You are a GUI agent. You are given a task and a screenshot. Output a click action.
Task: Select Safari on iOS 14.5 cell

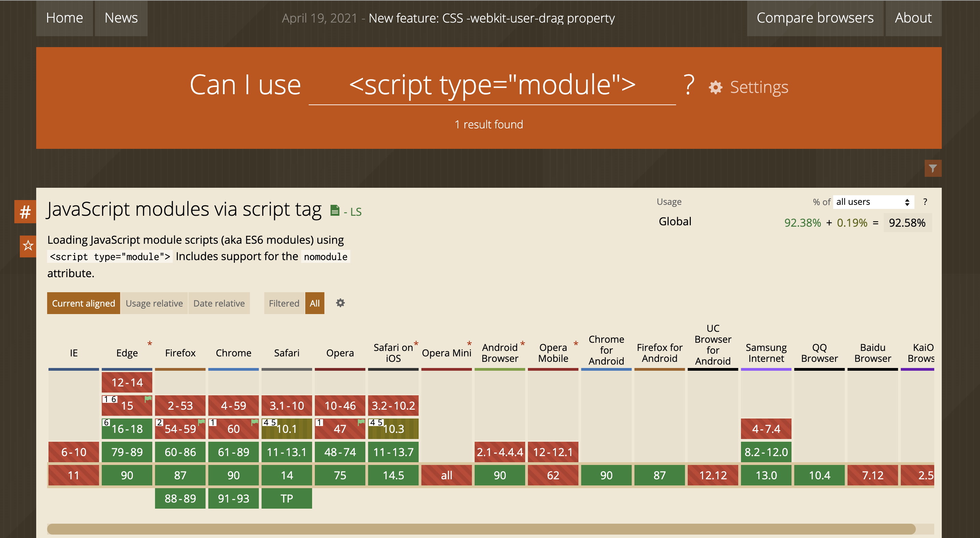(x=393, y=475)
